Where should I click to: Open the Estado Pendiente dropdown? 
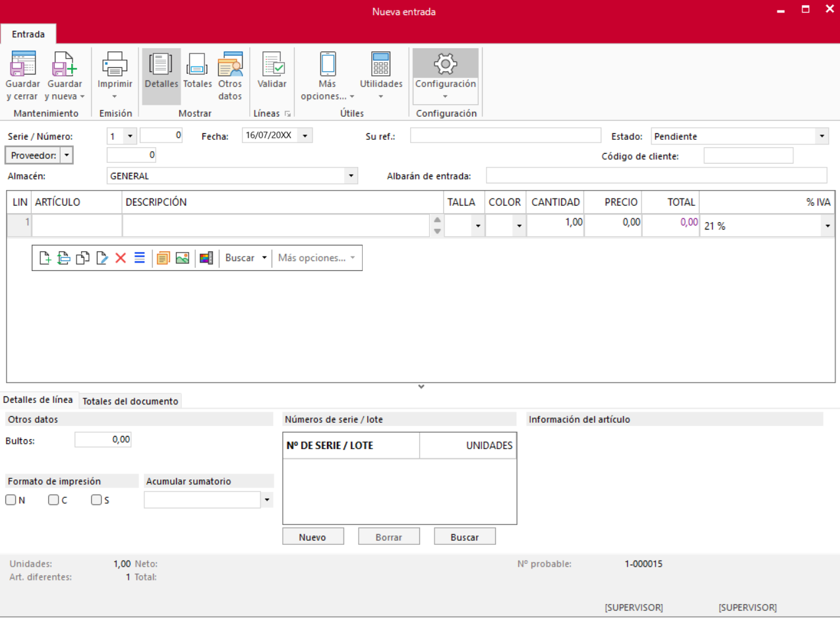822,137
